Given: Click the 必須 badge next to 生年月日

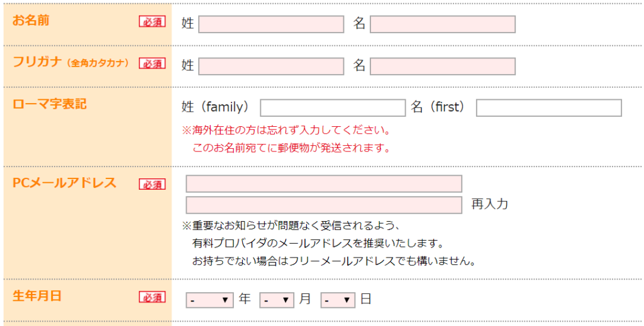Looking at the screenshot, I should click(152, 297).
